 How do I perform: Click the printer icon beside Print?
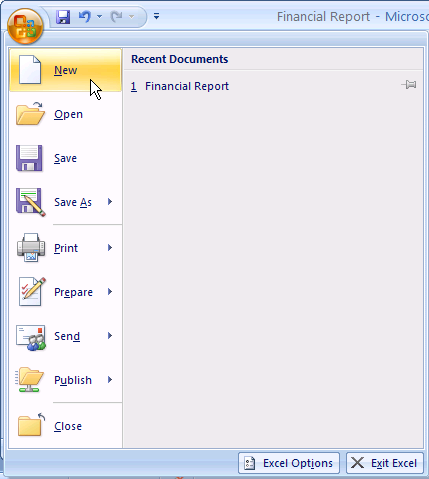tap(31, 248)
